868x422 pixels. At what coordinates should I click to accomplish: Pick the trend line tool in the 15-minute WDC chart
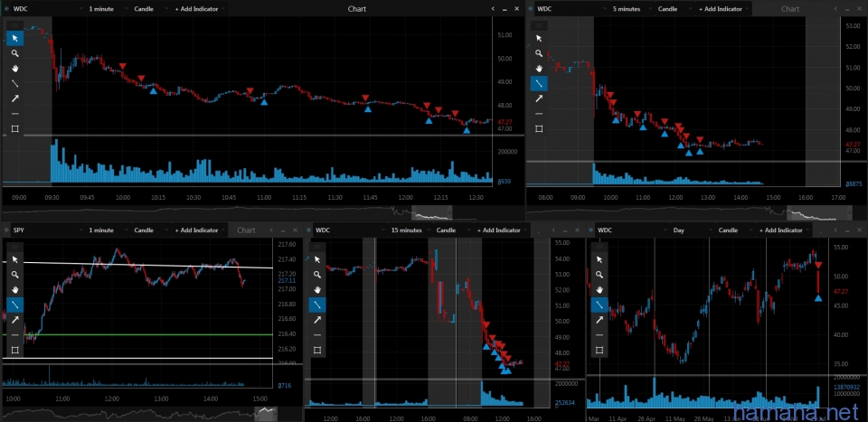coord(316,305)
